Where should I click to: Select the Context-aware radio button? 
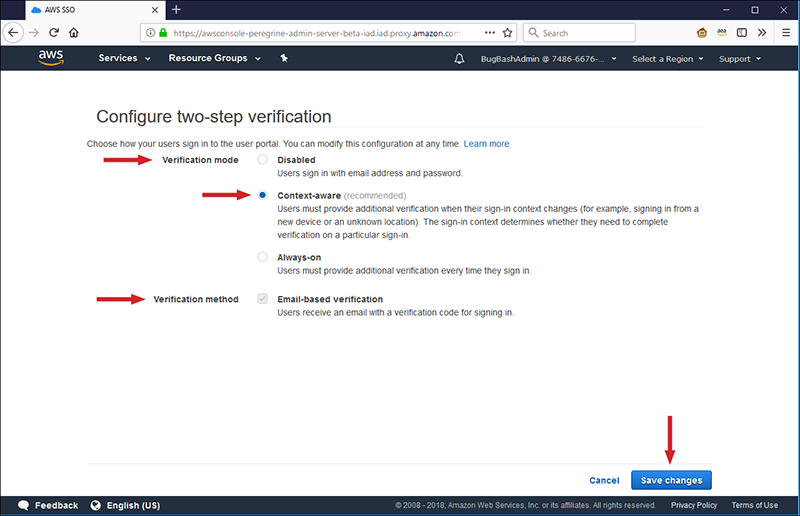pos(262,195)
